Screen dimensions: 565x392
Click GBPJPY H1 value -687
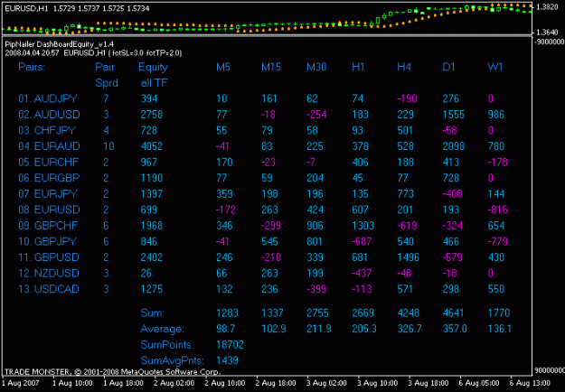tap(362, 241)
